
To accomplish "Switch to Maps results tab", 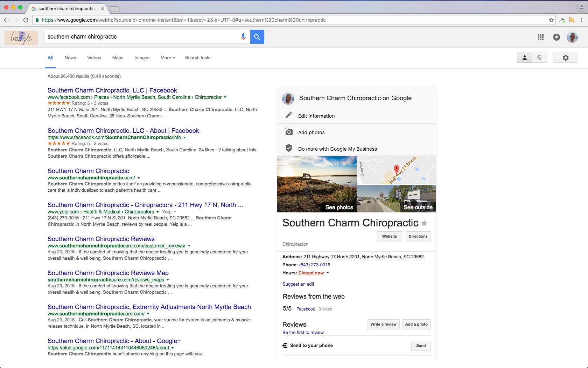I will (x=118, y=58).
